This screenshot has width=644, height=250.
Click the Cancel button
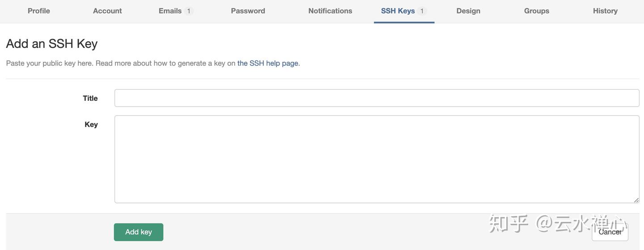pos(610,232)
